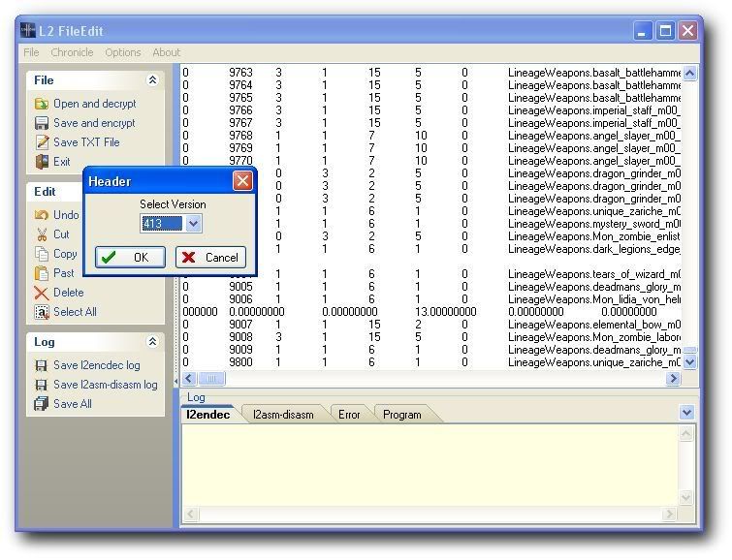Open the Chronicle menu
Image resolution: width=732 pixels, height=560 pixels.
point(72,52)
